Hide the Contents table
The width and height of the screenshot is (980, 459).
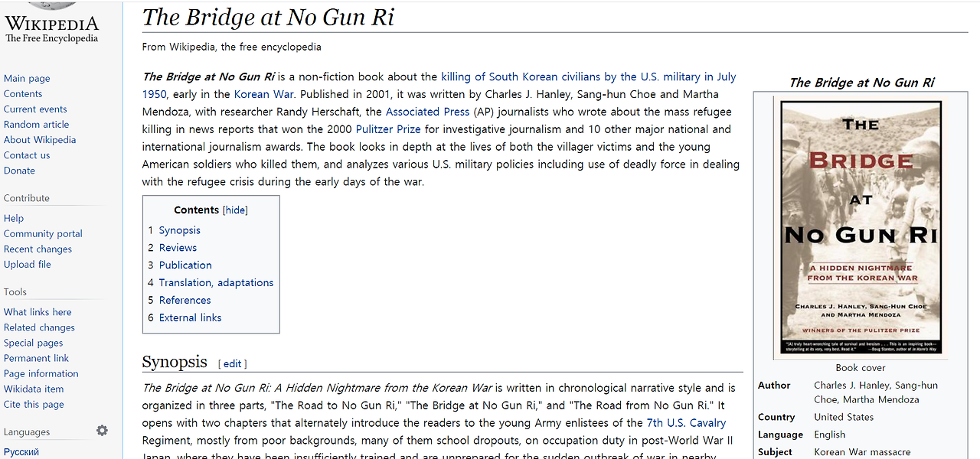pyautogui.click(x=235, y=210)
